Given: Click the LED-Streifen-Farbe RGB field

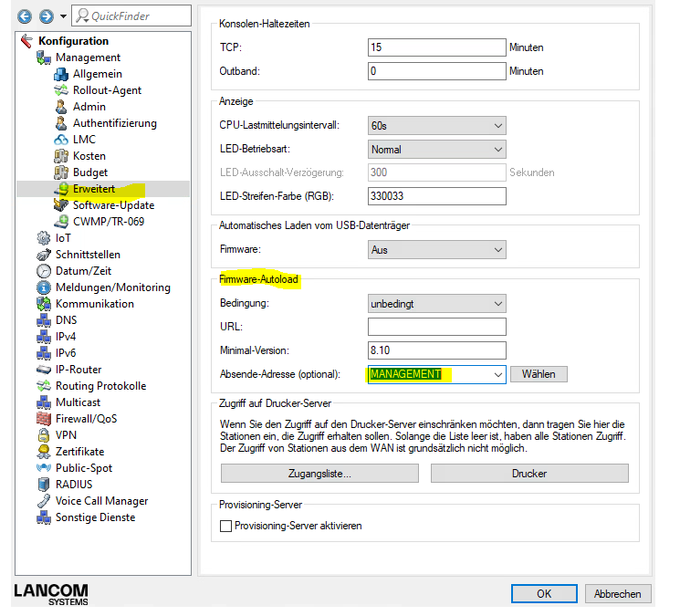Looking at the screenshot, I should pyautogui.click(x=436, y=196).
